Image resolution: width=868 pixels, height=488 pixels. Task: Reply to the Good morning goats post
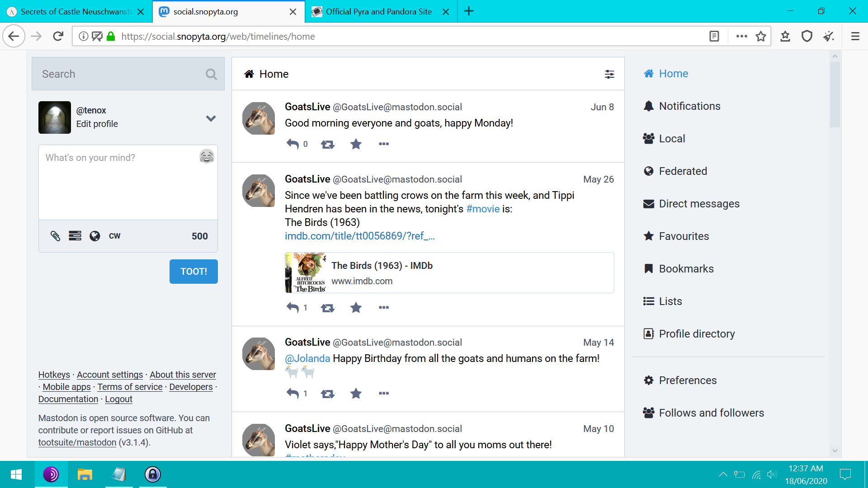point(292,144)
